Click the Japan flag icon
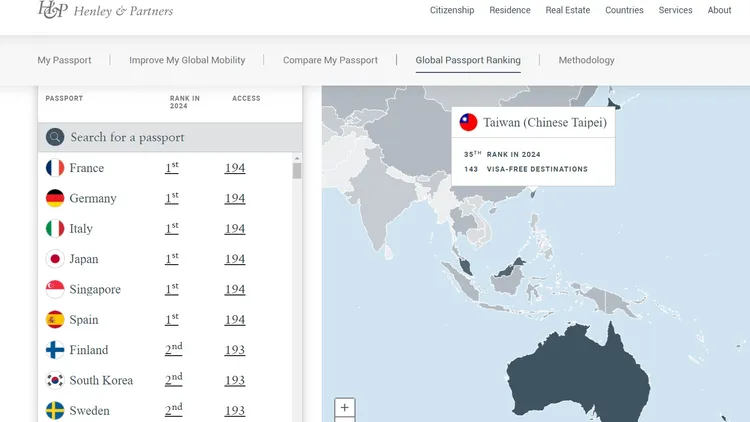This screenshot has height=422, width=750. pyautogui.click(x=55, y=259)
